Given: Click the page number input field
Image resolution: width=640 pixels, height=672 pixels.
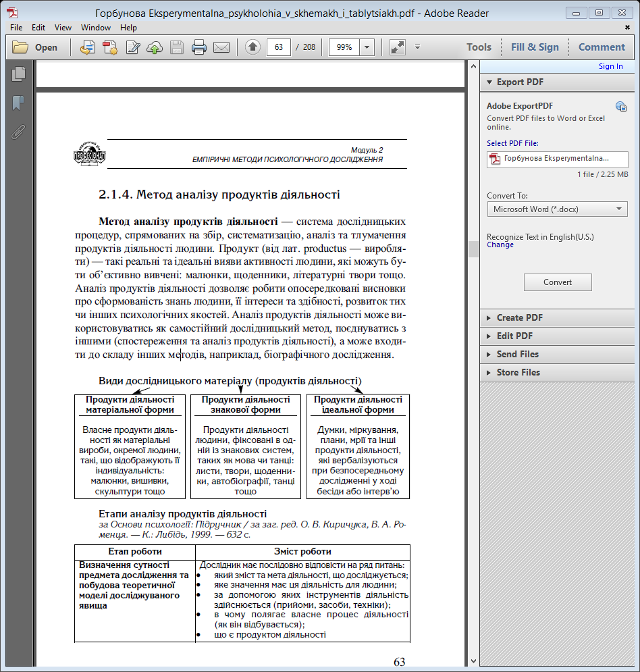Looking at the screenshot, I should point(279,47).
